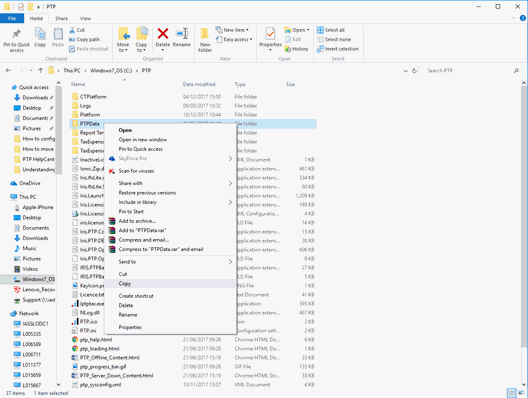Click Windows7_OS (C:) in address breadcrumb
Screen dimensions: 528x398
coord(111,70)
